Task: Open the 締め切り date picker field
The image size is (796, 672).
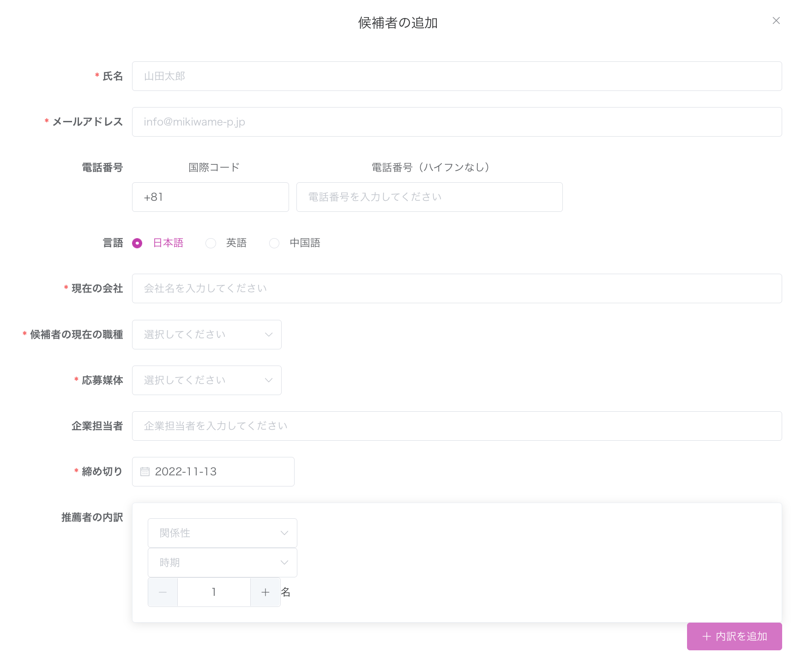Action: pos(213,472)
